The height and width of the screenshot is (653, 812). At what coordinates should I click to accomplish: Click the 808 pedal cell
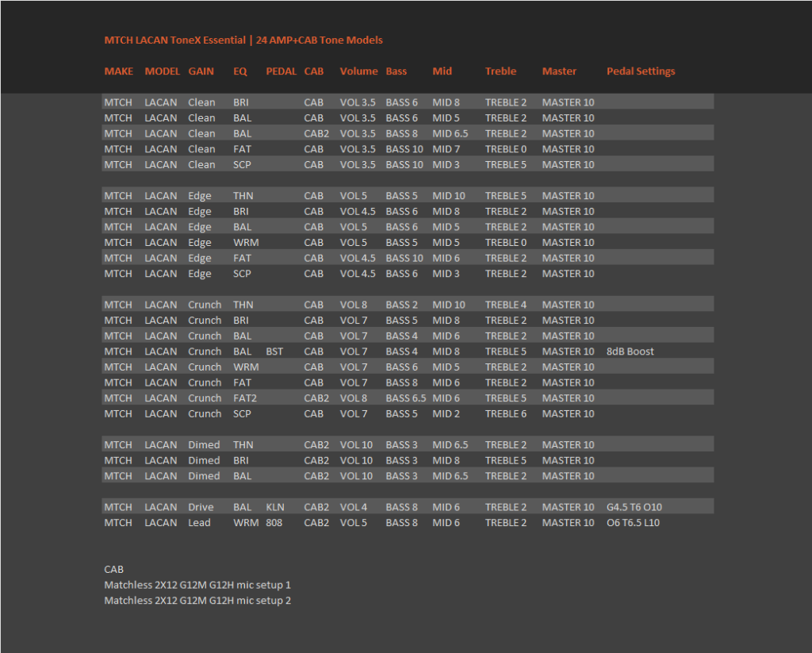tap(274, 522)
